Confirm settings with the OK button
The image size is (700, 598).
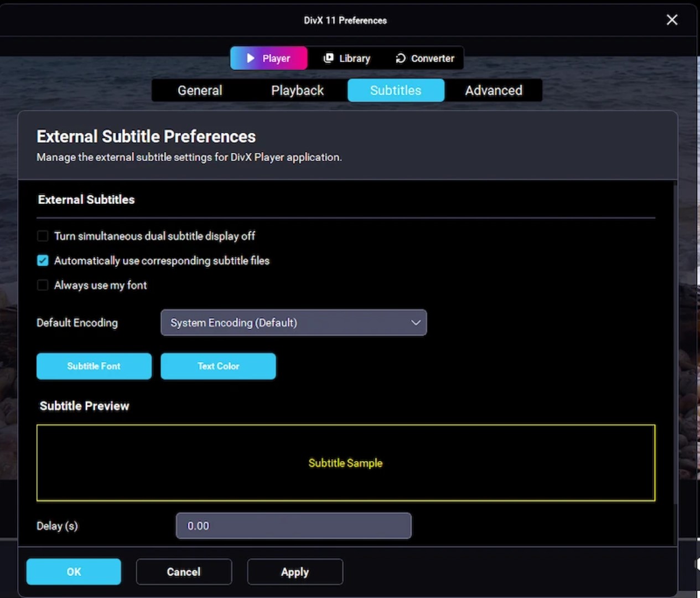click(74, 571)
